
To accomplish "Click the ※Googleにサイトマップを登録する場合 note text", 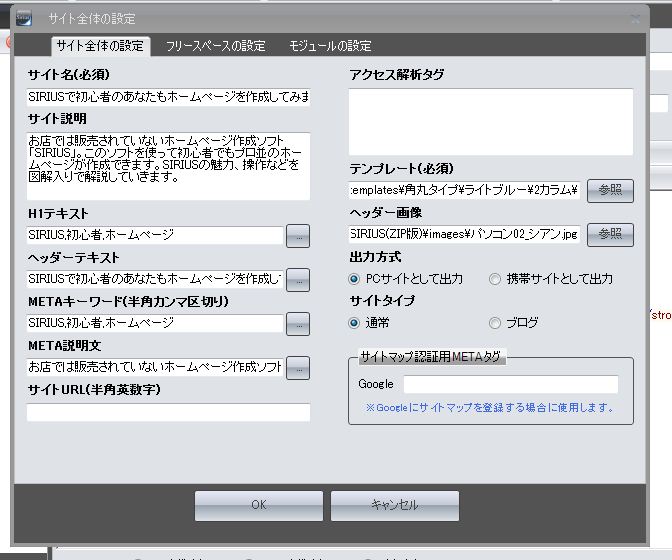I will [489, 407].
